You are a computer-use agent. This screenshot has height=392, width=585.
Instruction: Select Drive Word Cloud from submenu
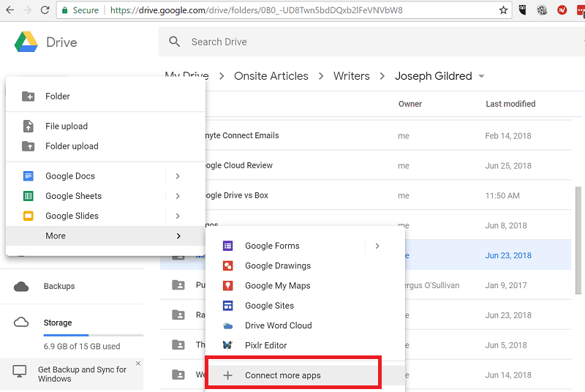point(305,325)
